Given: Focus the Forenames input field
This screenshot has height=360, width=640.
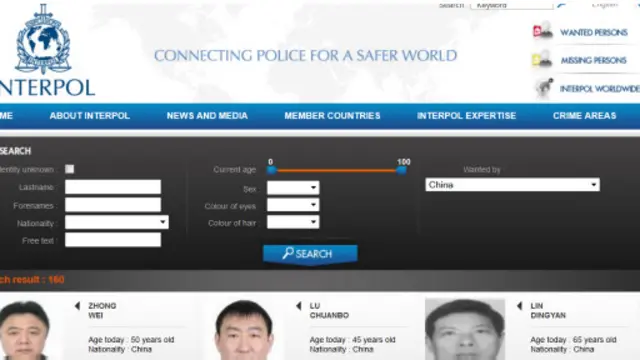Looking at the screenshot, I should tap(113, 205).
